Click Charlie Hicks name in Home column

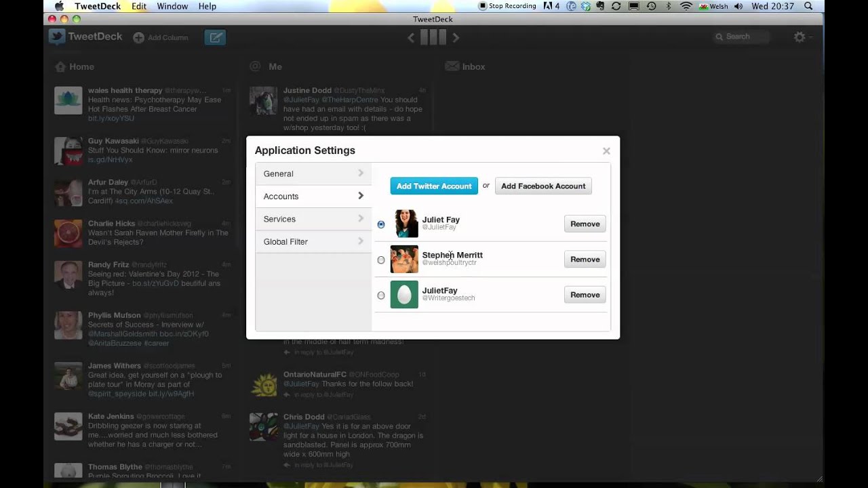[x=111, y=224]
